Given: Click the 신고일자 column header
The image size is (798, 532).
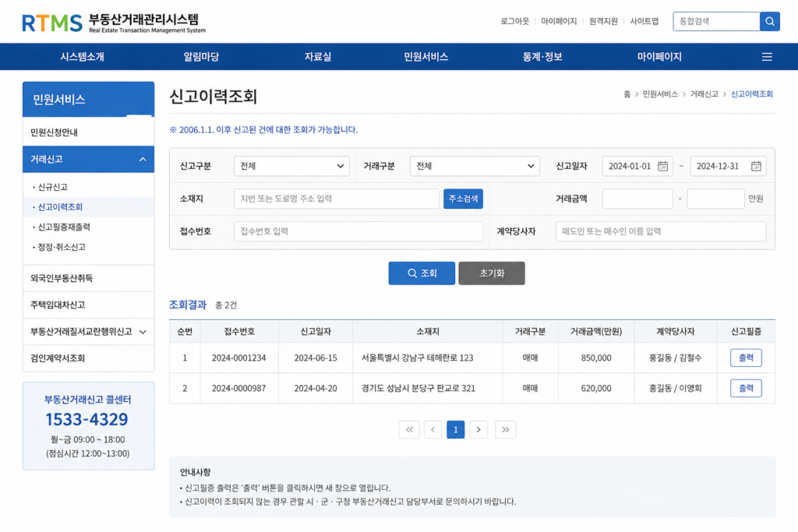Looking at the screenshot, I should pos(316,332).
